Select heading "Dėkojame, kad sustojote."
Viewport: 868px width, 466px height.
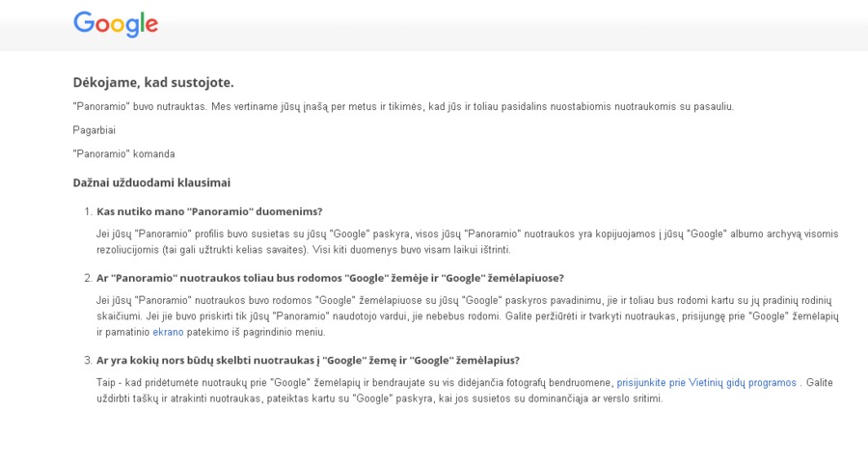click(153, 83)
